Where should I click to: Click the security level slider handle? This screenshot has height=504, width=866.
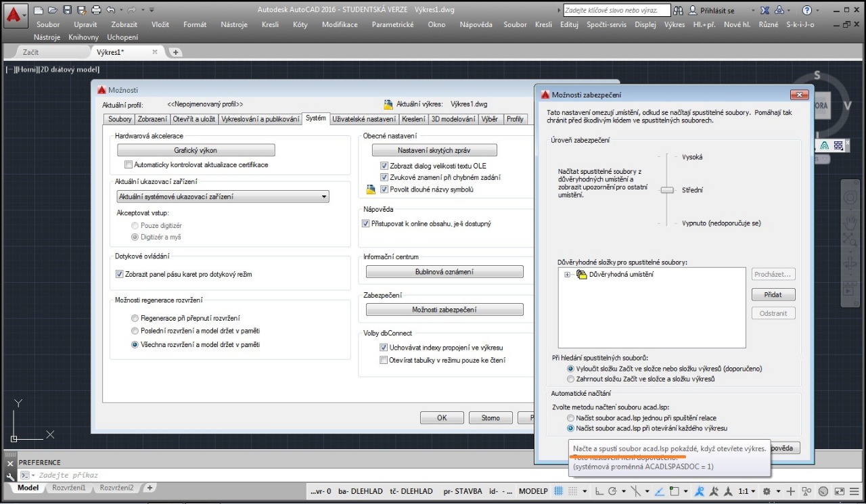click(667, 190)
